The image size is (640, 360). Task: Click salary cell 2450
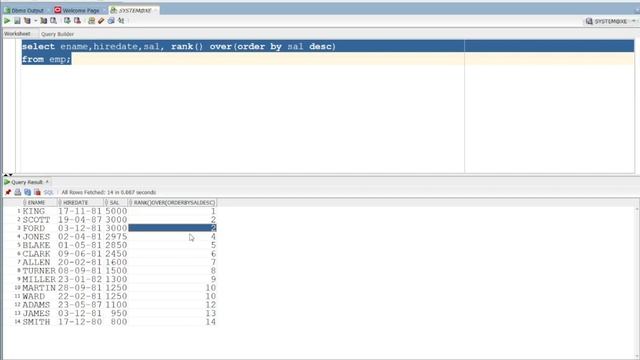(x=116, y=254)
